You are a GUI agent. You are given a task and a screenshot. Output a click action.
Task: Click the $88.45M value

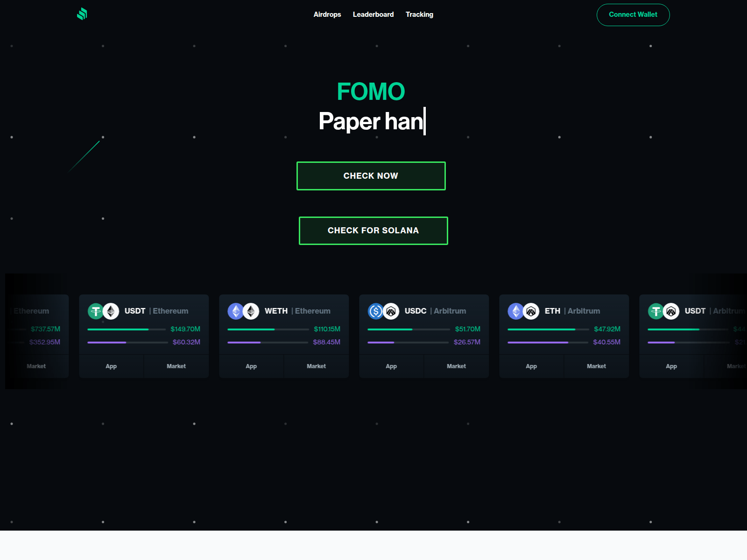326,342
